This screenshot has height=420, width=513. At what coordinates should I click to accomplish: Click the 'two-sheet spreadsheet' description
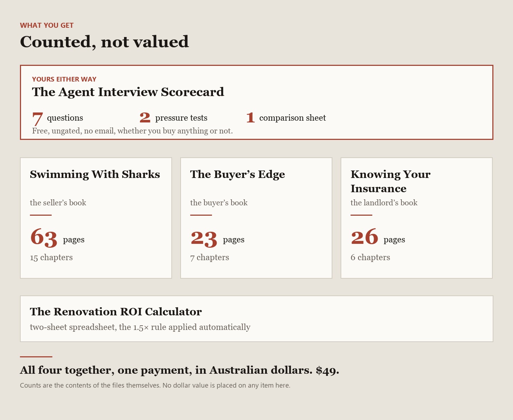coord(140,327)
